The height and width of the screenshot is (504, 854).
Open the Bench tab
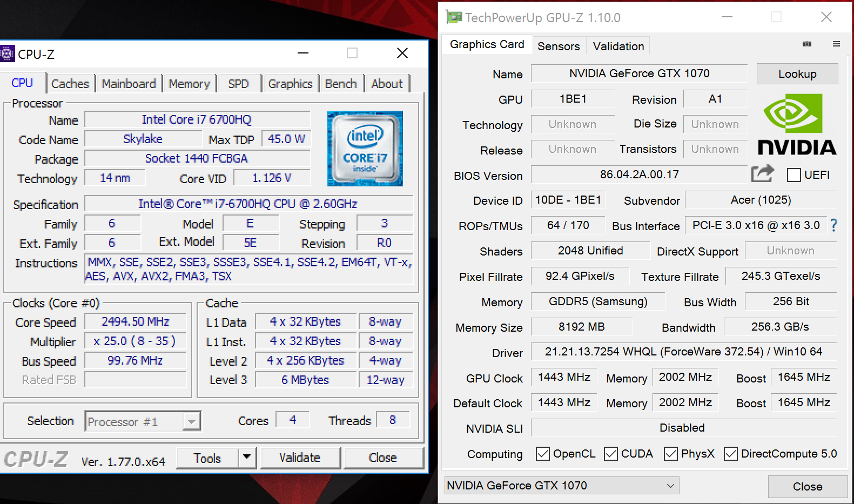click(x=341, y=84)
